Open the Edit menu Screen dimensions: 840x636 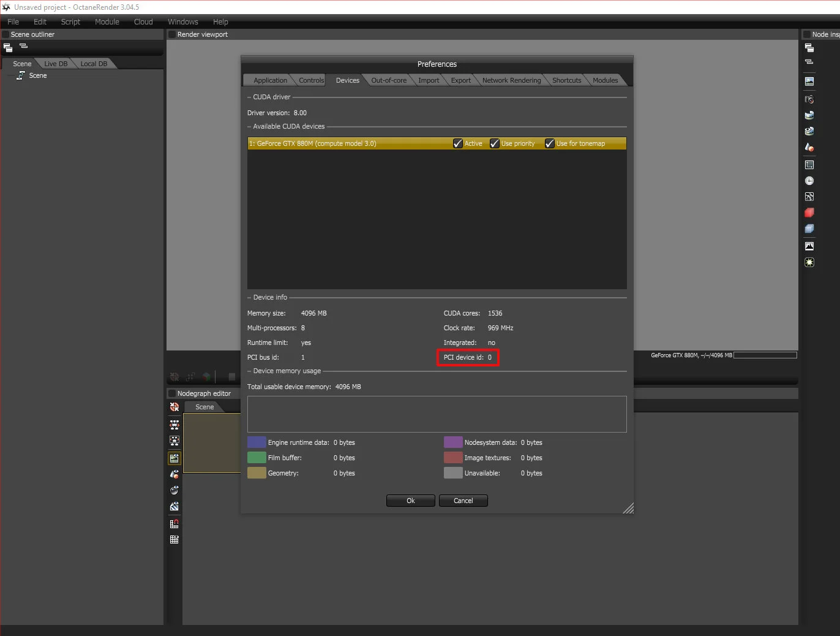pos(40,21)
